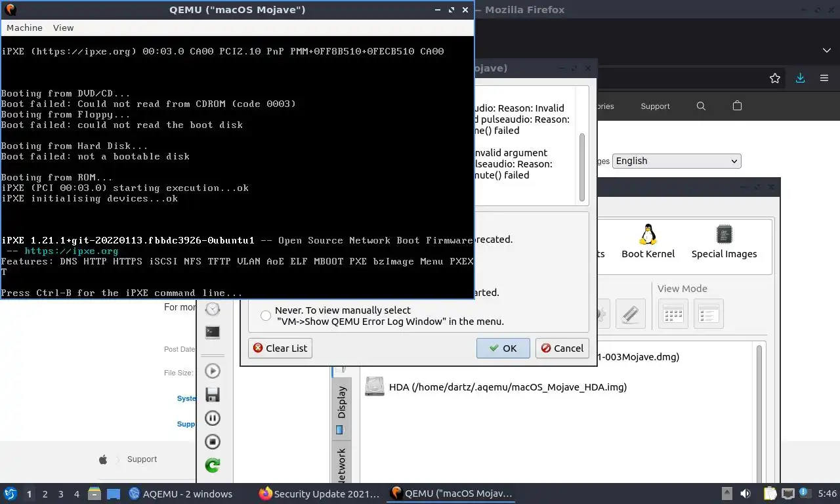Switch to the icon grid view mode
The image size is (840, 504).
click(673, 314)
